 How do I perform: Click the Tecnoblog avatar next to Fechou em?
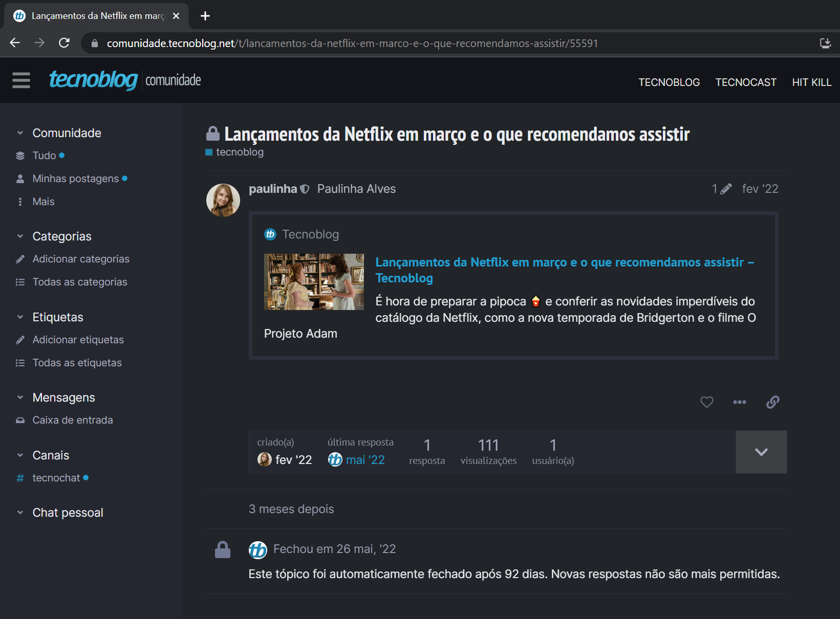click(257, 549)
